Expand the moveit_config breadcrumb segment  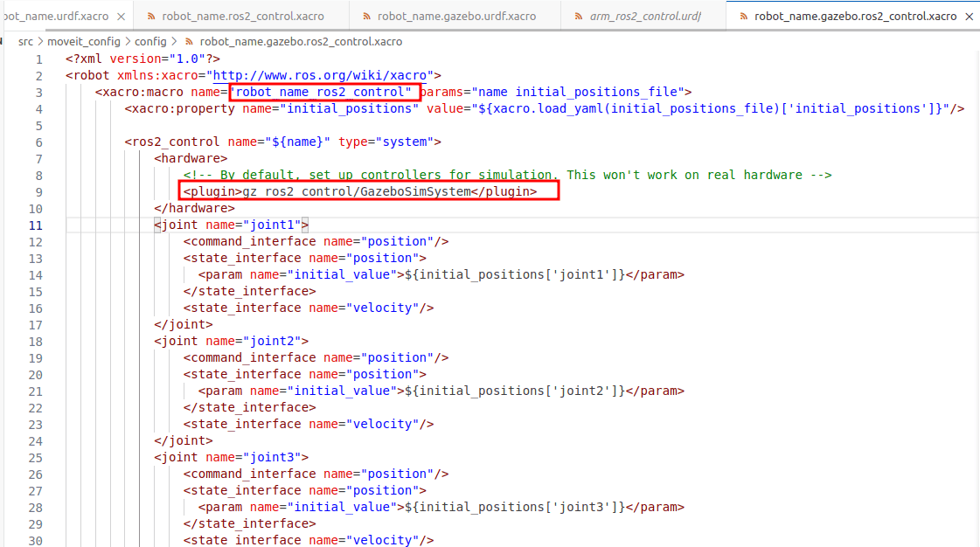(85, 41)
